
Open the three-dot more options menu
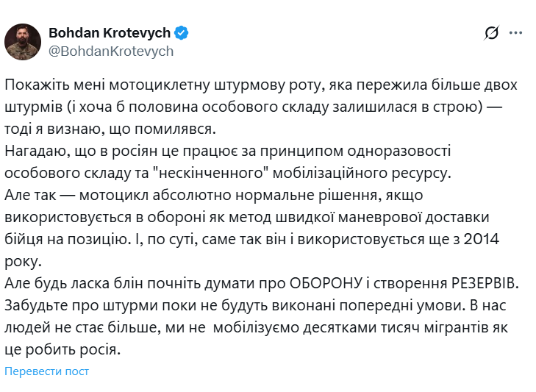coord(515,33)
